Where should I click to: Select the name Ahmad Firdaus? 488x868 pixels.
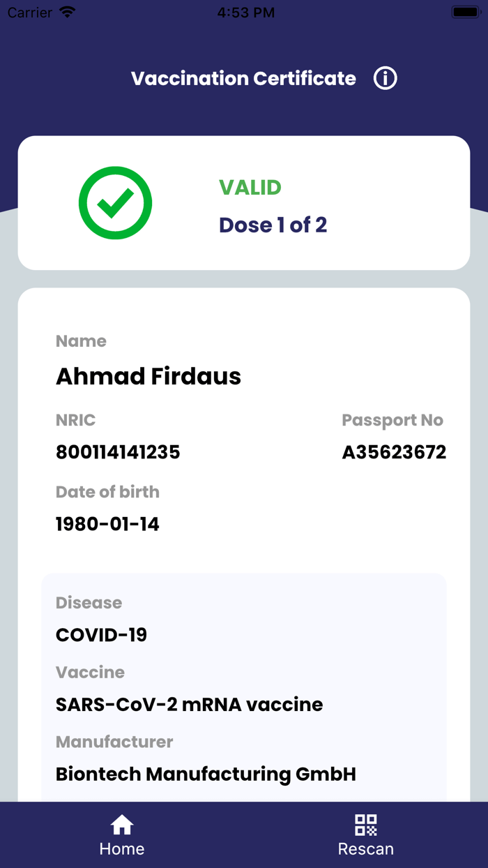tap(148, 375)
